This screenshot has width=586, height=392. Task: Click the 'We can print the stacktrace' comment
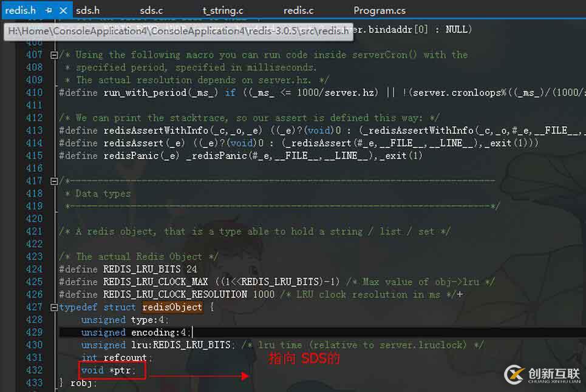(x=249, y=118)
